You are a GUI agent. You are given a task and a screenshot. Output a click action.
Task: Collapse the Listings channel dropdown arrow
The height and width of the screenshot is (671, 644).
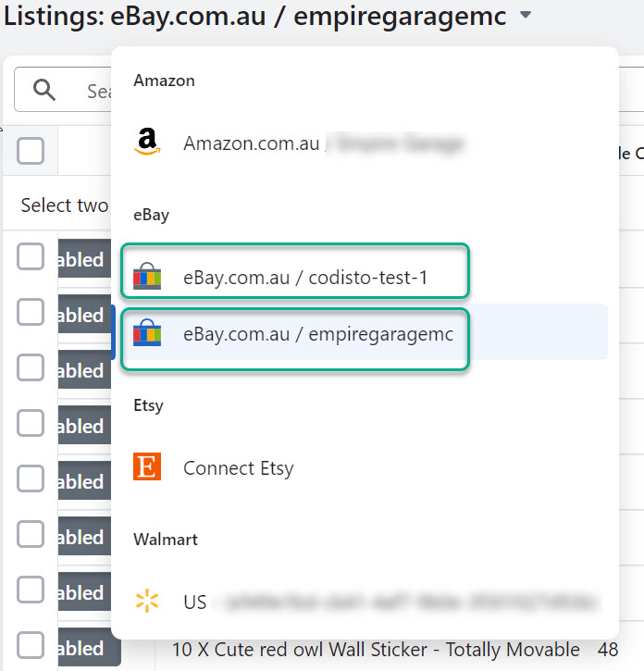tap(526, 16)
